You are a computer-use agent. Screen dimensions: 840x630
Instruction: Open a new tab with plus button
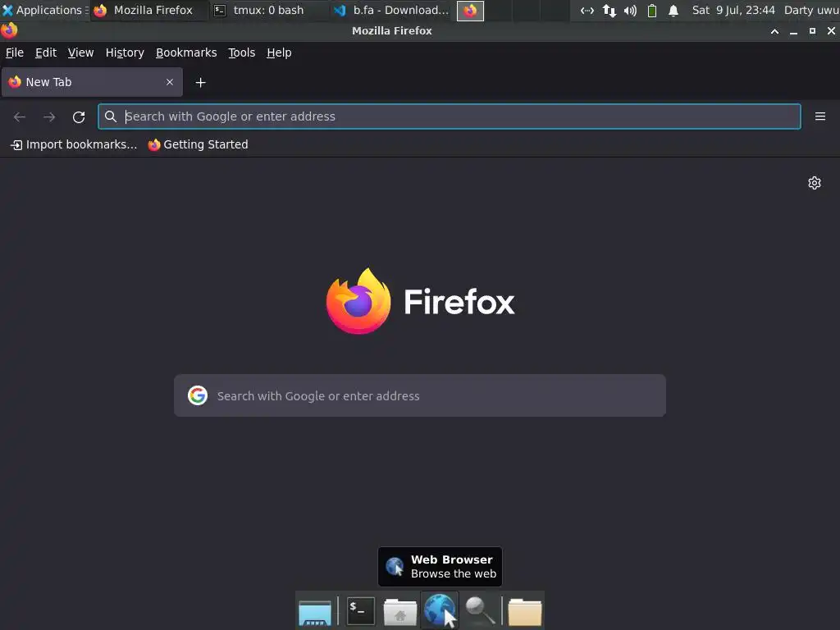(200, 83)
